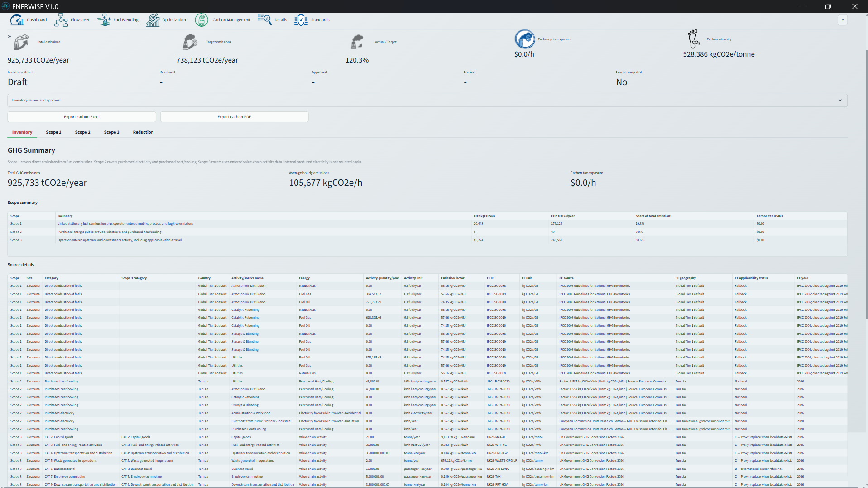Go to Fuel Blending

tap(118, 20)
